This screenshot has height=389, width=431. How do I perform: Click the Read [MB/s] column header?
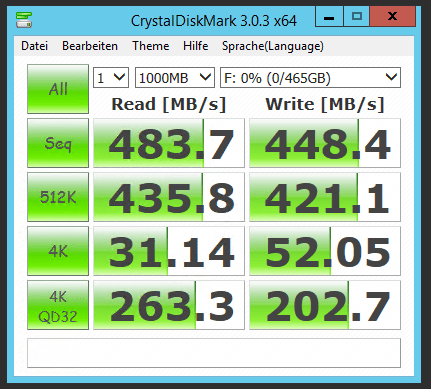pyautogui.click(x=169, y=104)
